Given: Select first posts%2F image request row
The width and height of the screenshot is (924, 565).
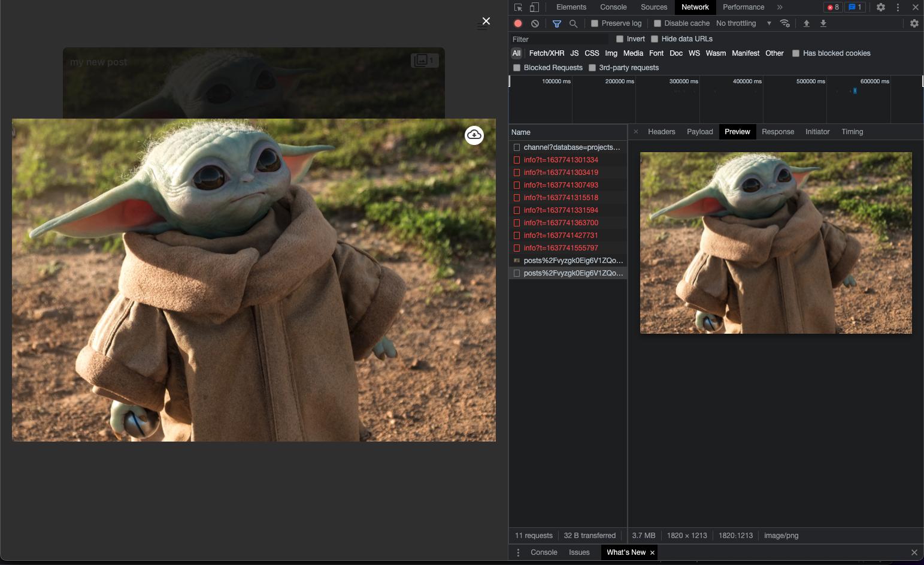Looking at the screenshot, I should coord(568,261).
